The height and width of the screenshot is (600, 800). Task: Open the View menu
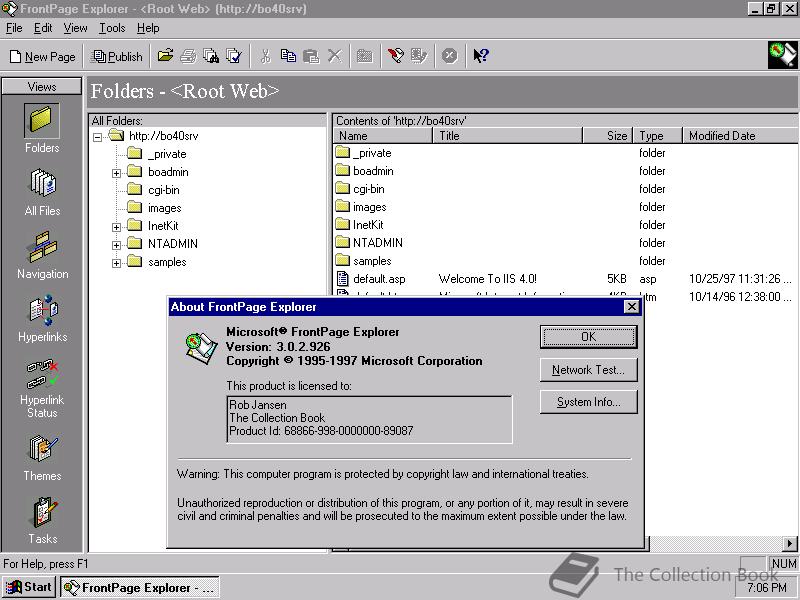tap(75, 28)
